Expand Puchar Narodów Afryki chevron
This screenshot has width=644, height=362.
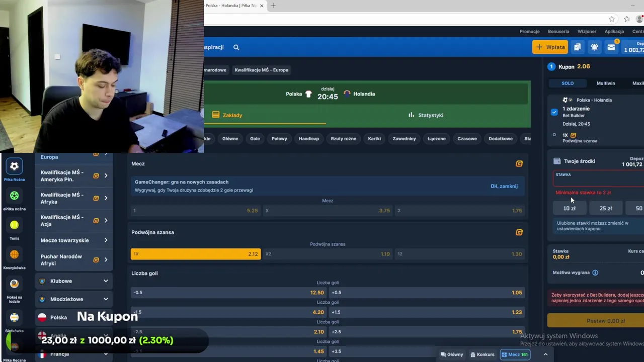(x=106, y=260)
